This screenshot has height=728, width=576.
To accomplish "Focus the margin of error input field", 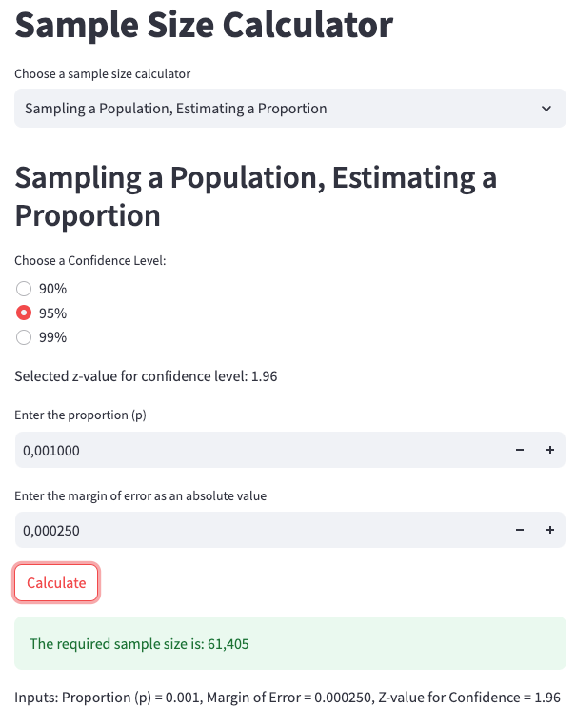I will (x=257, y=530).
